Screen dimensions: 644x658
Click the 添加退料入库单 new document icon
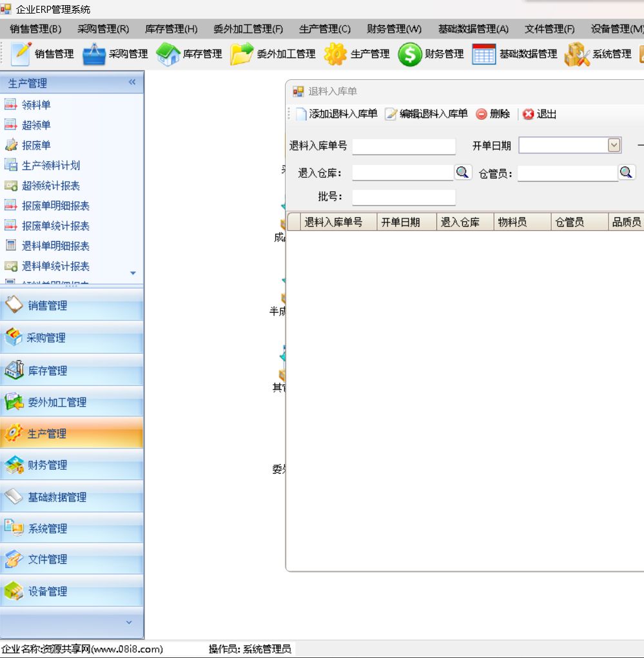coord(301,114)
